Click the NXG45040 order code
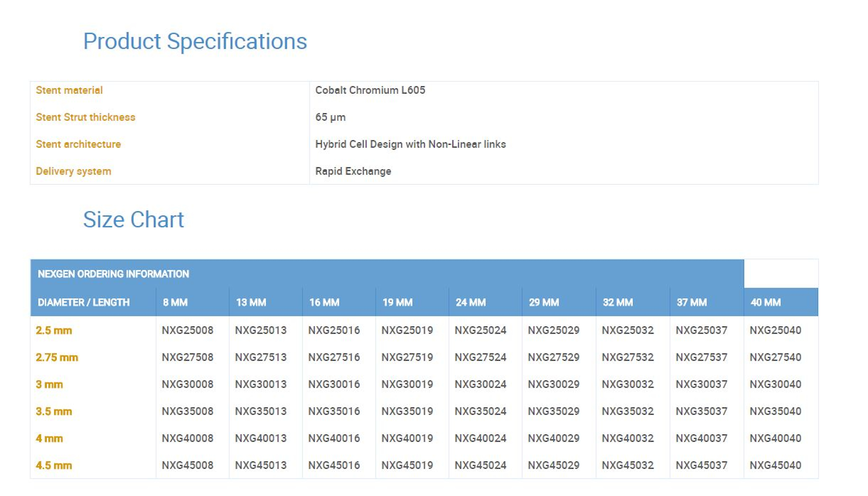Viewport: 868px width, 496px height. coord(775,465)
